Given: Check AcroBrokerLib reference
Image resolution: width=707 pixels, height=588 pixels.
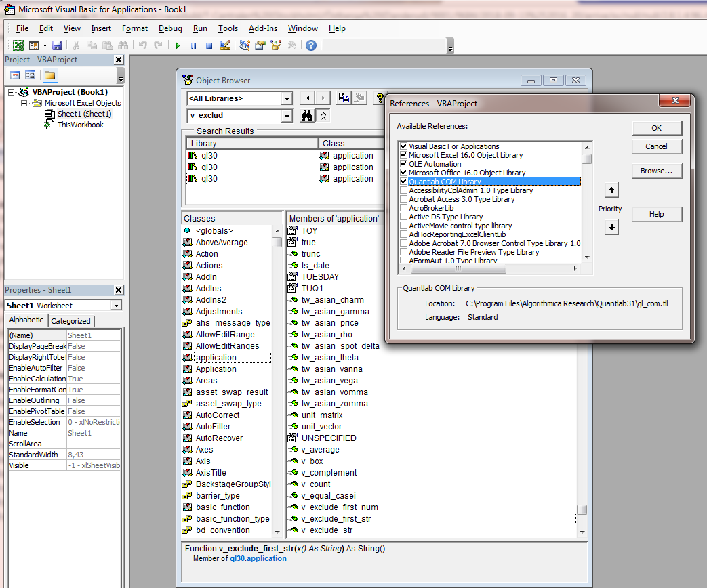Looking at the screenshot, I should coord(403,208).
